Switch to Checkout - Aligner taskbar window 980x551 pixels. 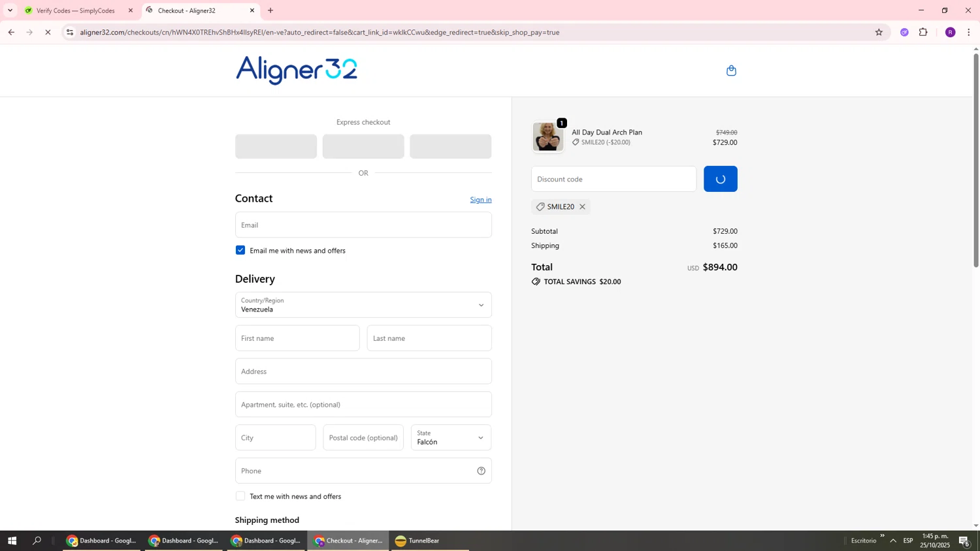tap(348, 541)
